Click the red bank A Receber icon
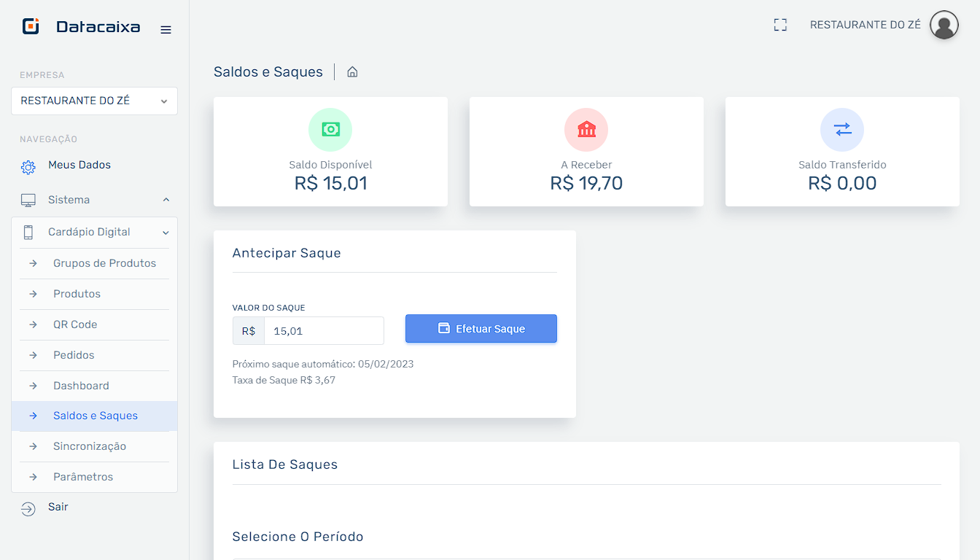 [586, 130]
